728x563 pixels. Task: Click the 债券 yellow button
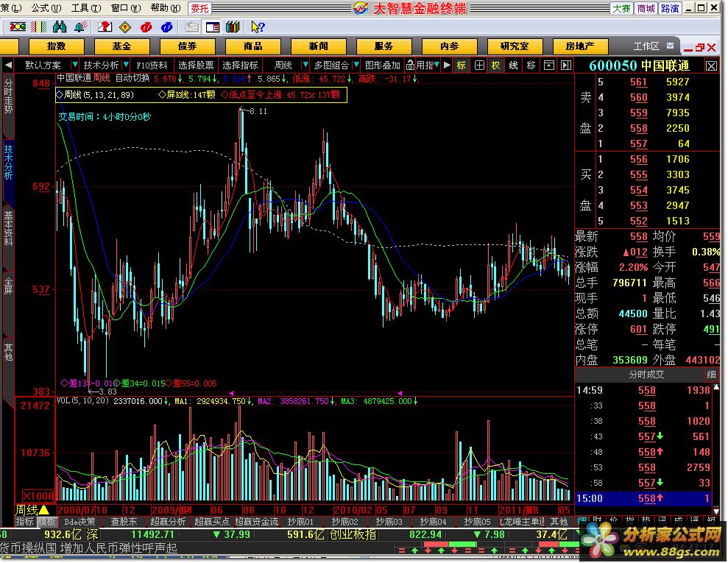pos(187,46)
